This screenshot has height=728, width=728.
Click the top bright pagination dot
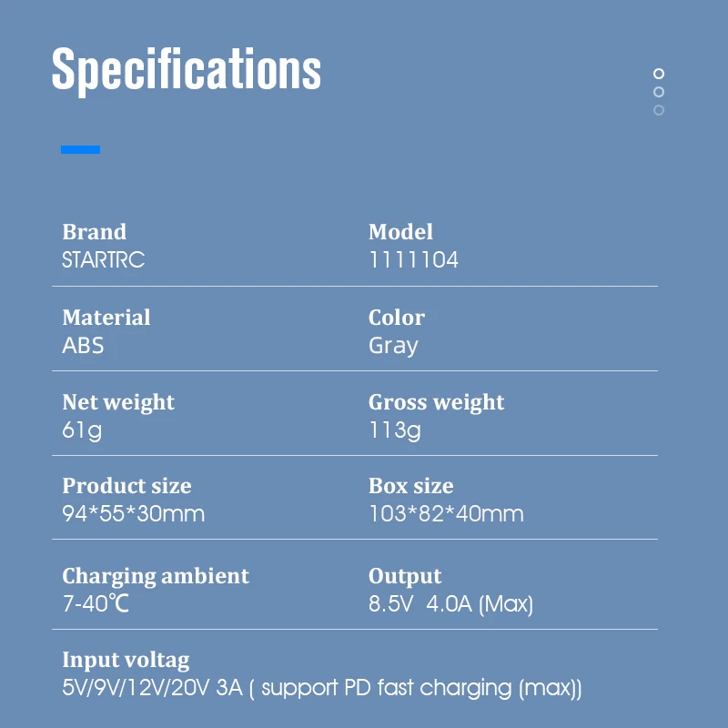[658, 74]
